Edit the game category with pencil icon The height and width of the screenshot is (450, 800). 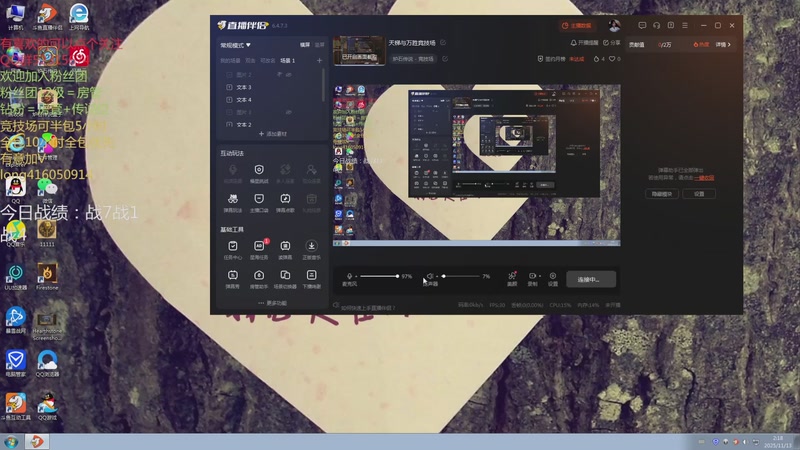tap(445, 59)
